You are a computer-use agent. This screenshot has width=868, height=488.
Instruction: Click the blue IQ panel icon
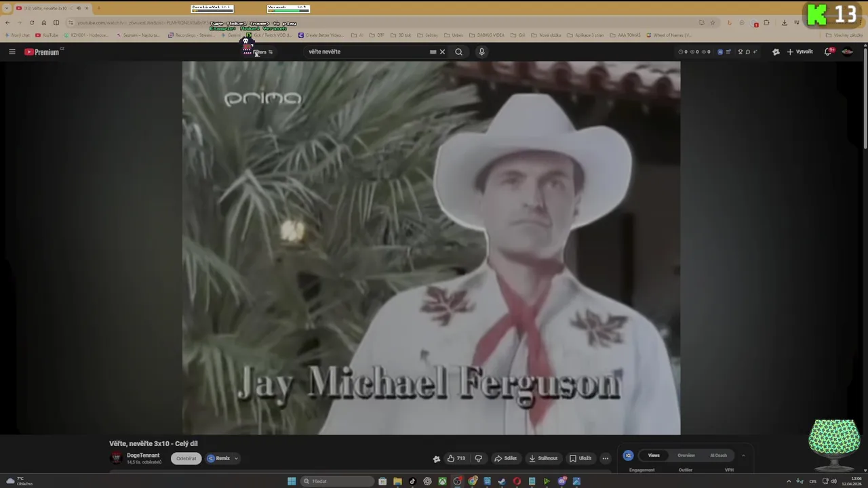tap(628, 455)
